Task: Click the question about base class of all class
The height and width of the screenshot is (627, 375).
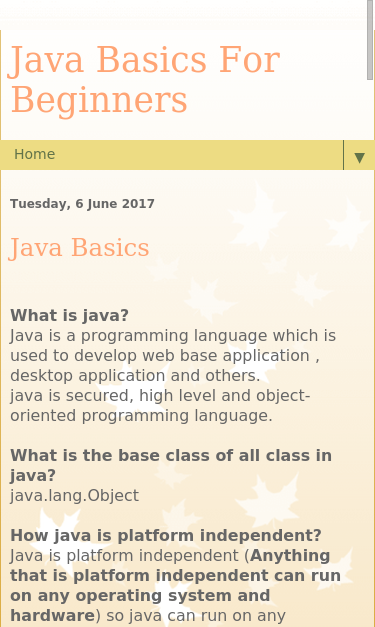Action: point(171,465)
